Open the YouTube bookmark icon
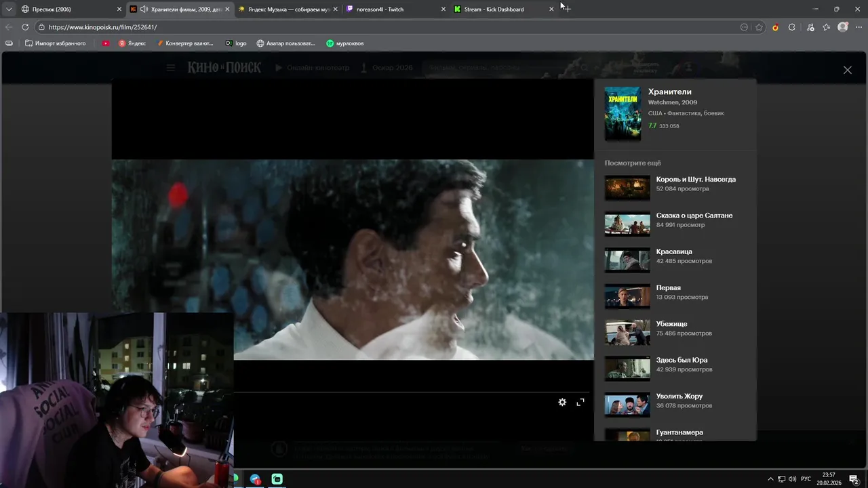 pyautogui.click(x=106, y=43)
